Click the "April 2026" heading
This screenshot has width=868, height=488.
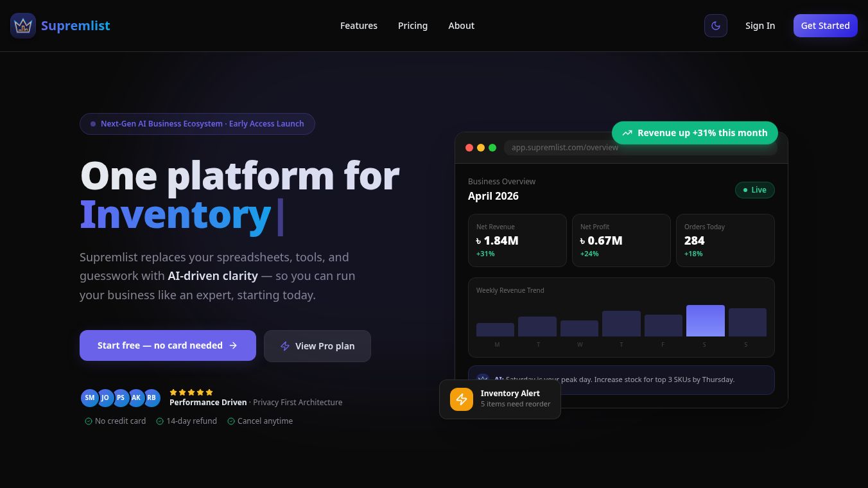click(493, 196)
